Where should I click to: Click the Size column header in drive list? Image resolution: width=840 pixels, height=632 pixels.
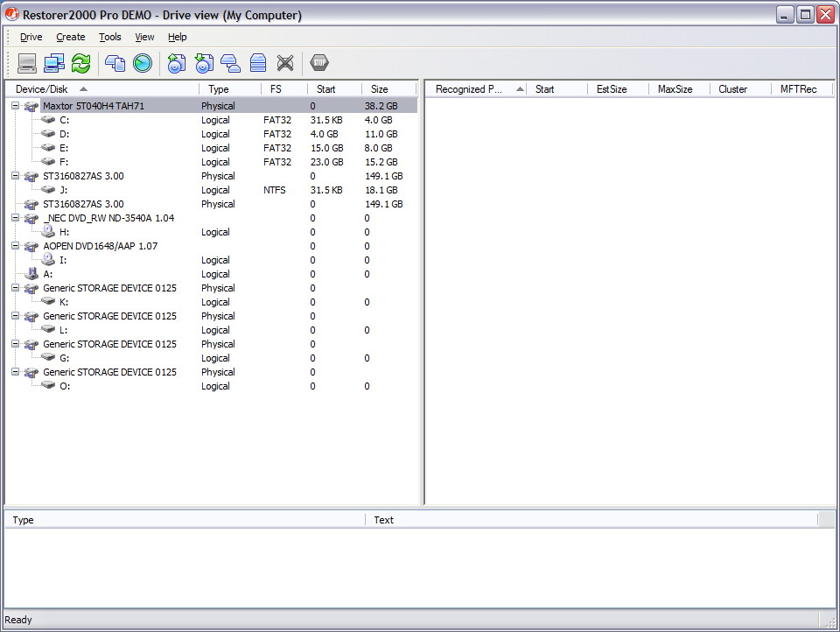(388, 89)
